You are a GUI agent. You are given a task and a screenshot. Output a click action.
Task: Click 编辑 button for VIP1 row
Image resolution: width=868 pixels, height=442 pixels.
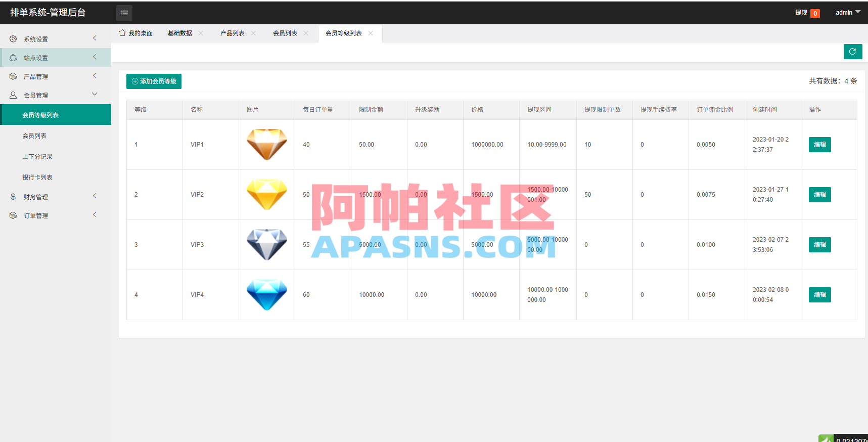pyautogui.click(x=819, y=145)
